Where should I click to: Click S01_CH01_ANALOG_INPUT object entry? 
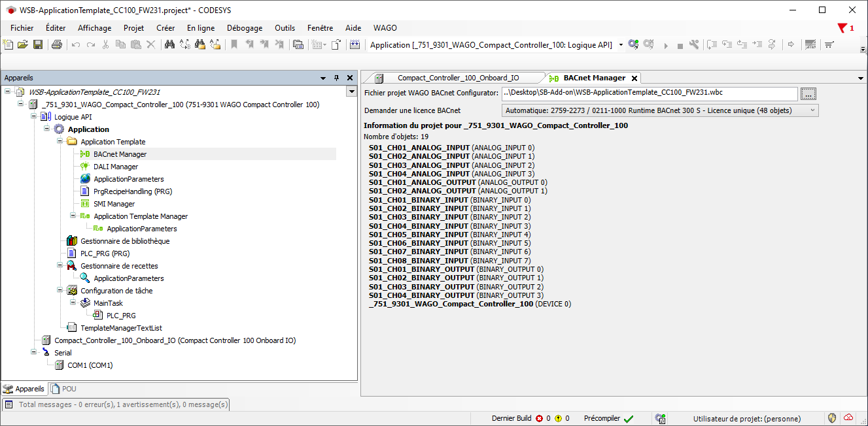pos(451,148)
